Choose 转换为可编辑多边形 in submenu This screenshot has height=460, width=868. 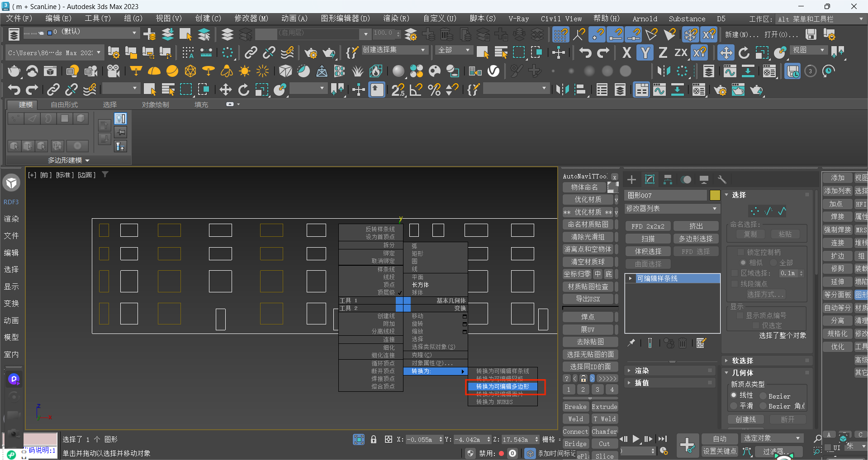[503, 386]
